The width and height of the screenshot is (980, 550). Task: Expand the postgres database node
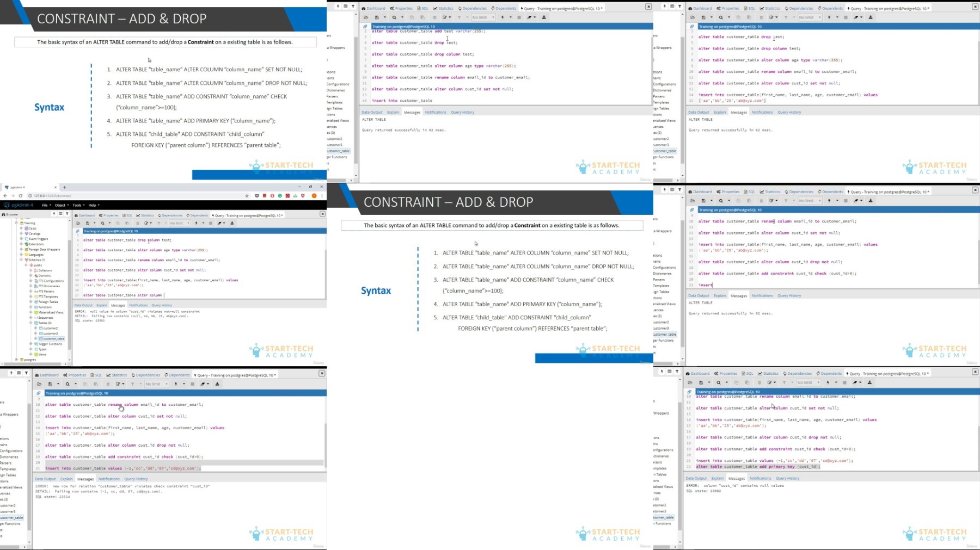[x=16, y=360]
